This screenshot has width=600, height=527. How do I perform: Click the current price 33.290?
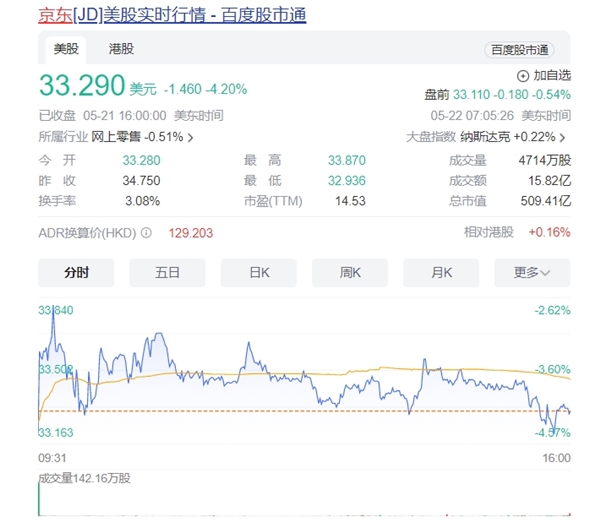click(82, 87)
